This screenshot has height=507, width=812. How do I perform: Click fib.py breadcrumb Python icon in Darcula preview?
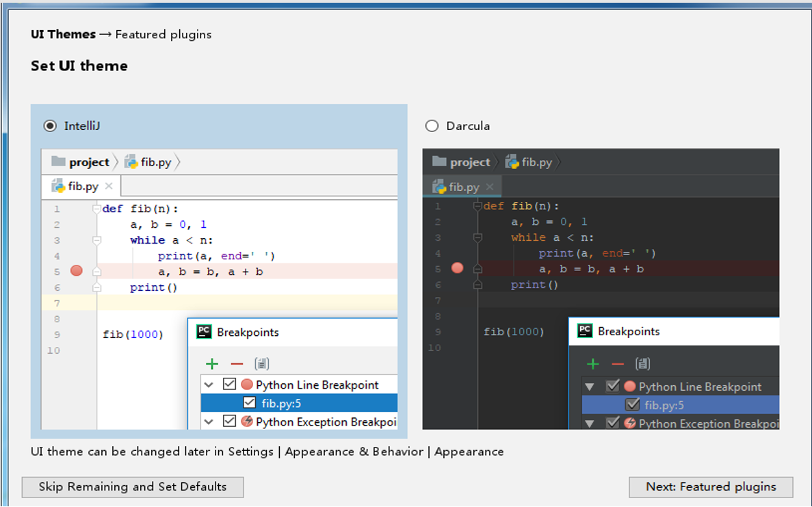[512, 161]
